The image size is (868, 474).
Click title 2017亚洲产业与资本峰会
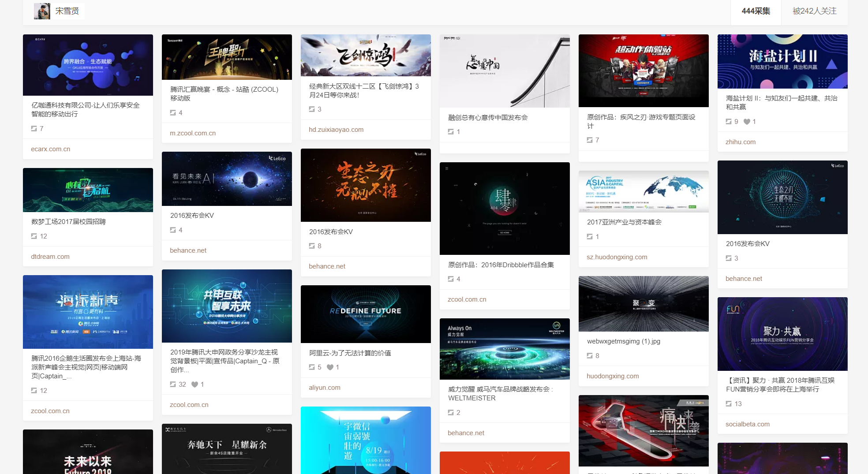coord(624,222)
